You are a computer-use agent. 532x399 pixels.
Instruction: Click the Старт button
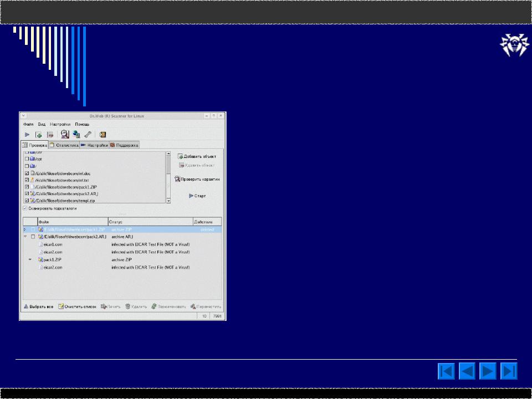(197, 196)
